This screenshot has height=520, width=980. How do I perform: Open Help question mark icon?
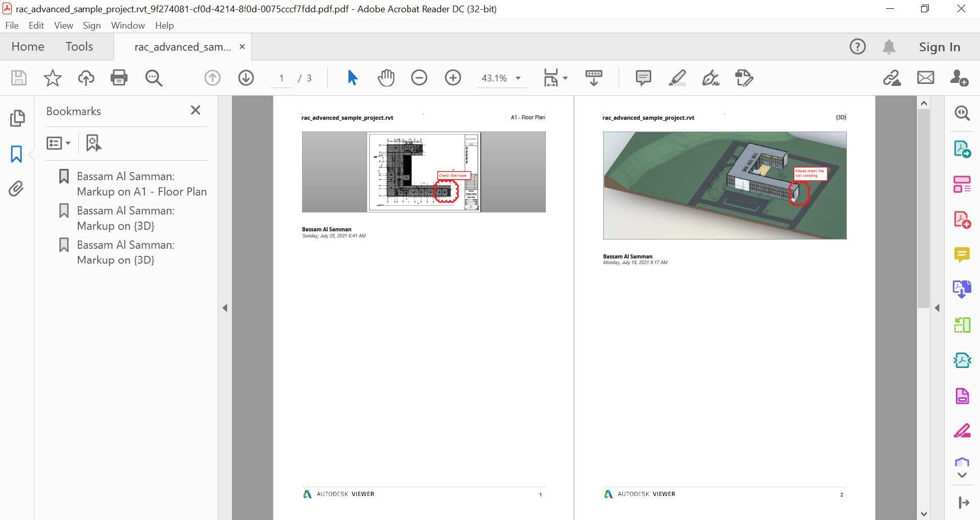(858, 47)
